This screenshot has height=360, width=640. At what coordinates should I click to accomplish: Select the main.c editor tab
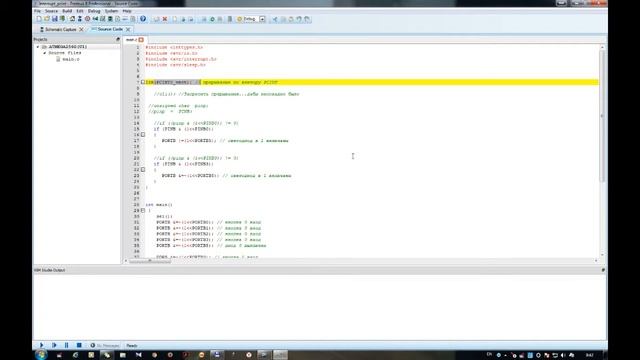(131, 40)
